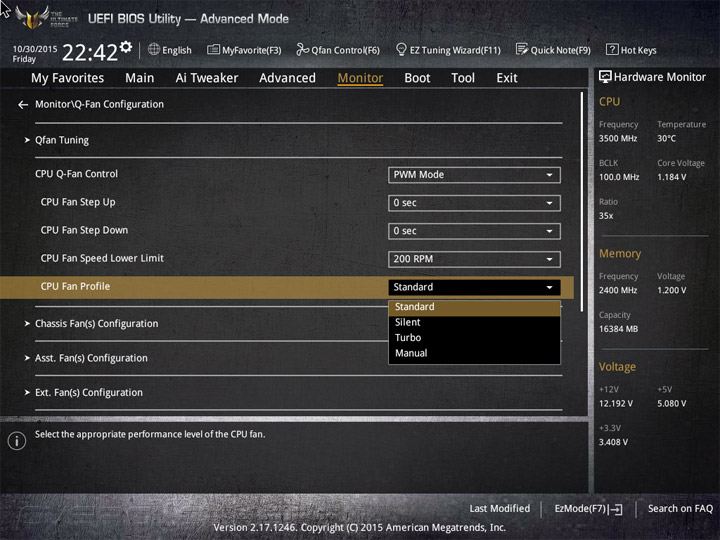The width and height of the screenshot is (720, 540).
Task: Collapse the CPU Fan Profile dropdown
Action: click(474, 287)
